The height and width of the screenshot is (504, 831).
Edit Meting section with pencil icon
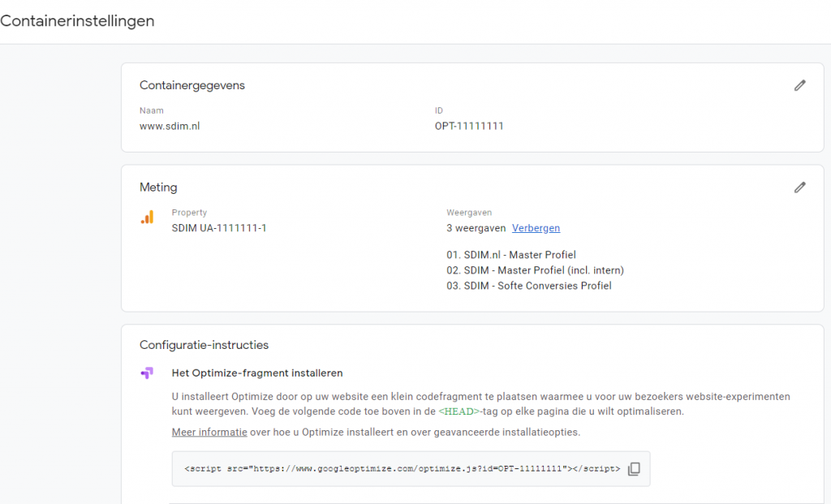coord(799,187)
